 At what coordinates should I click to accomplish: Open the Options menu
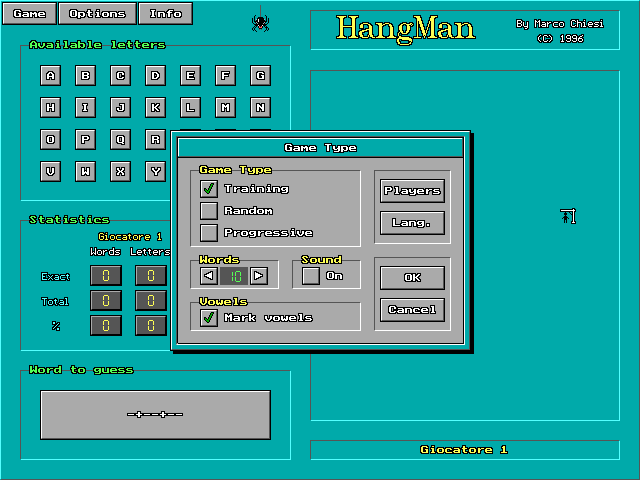[x=97, y=13]
